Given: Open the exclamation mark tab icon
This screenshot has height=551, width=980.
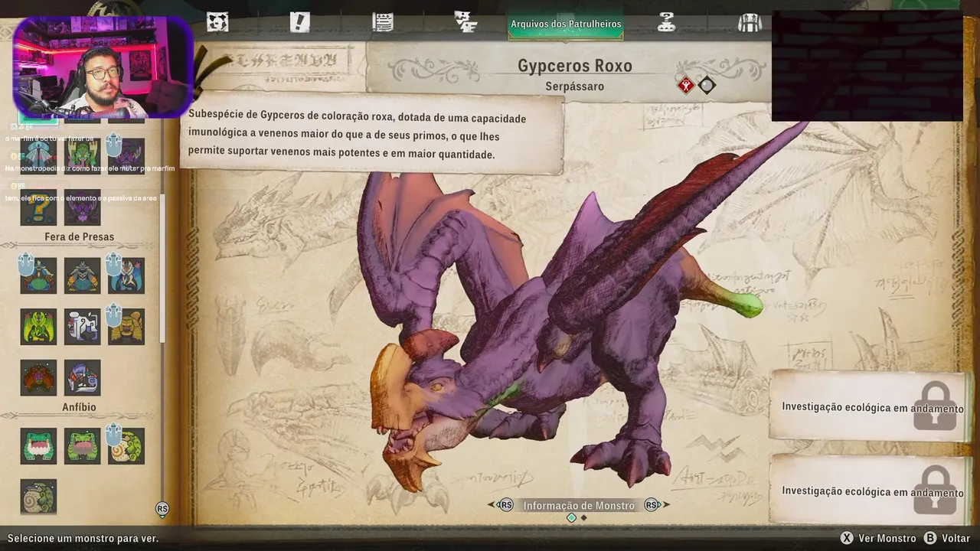Looking at the screenshot, I should tap(300, 22).
